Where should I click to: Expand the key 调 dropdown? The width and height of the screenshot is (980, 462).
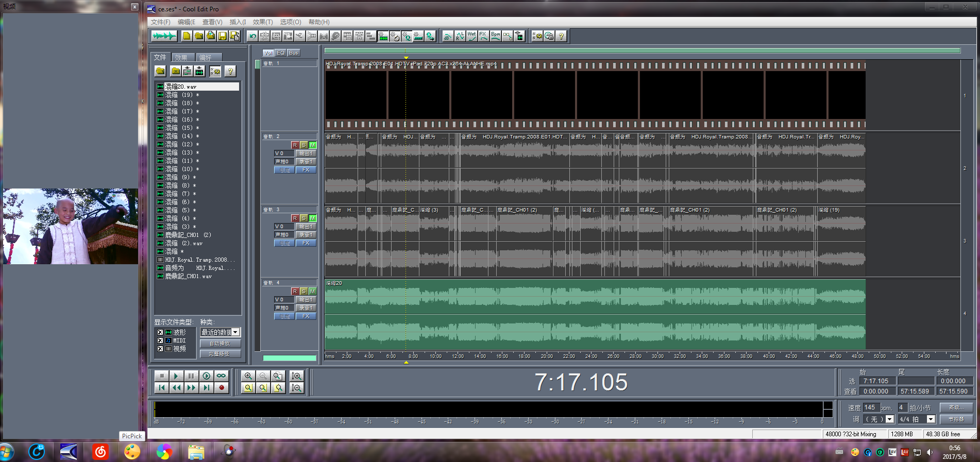(890, 419)
